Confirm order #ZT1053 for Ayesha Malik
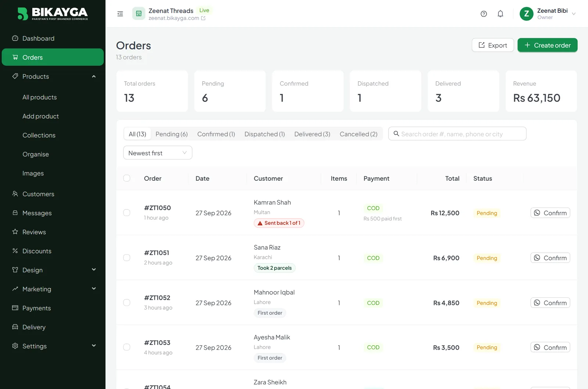588x389 pixels. point(550,347)
